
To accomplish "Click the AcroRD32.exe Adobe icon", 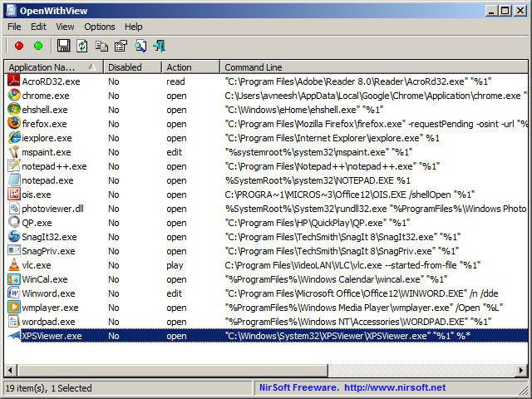I will point(13,81).
